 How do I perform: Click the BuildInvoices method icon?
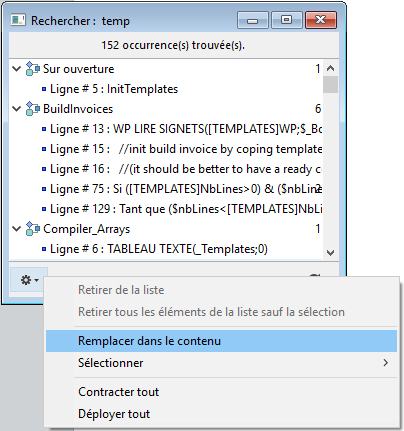(33, 109)
